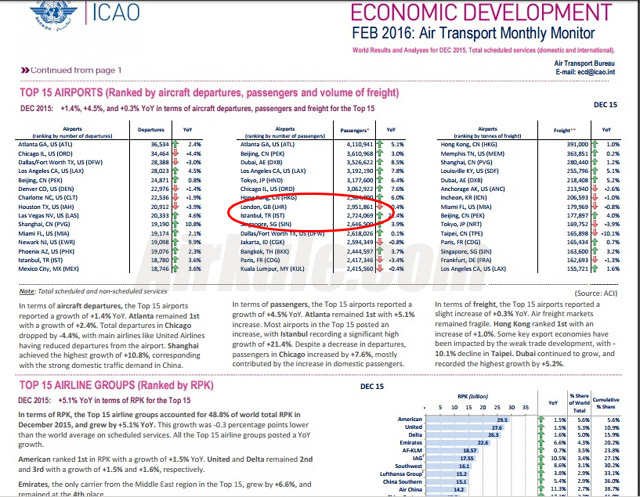Click green arrow beside Los Angeles freight 155,721
This screenshot has height=497, width=640.
[x=595, y=268]
